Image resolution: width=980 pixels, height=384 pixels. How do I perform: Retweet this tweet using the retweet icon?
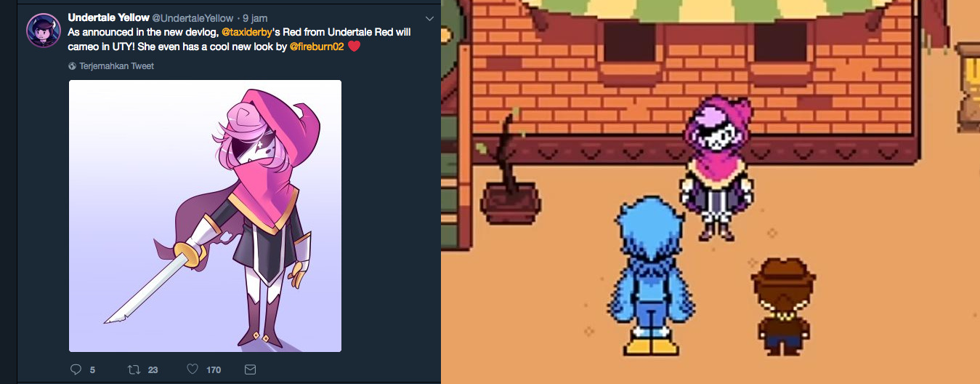(x=134, y=369)
